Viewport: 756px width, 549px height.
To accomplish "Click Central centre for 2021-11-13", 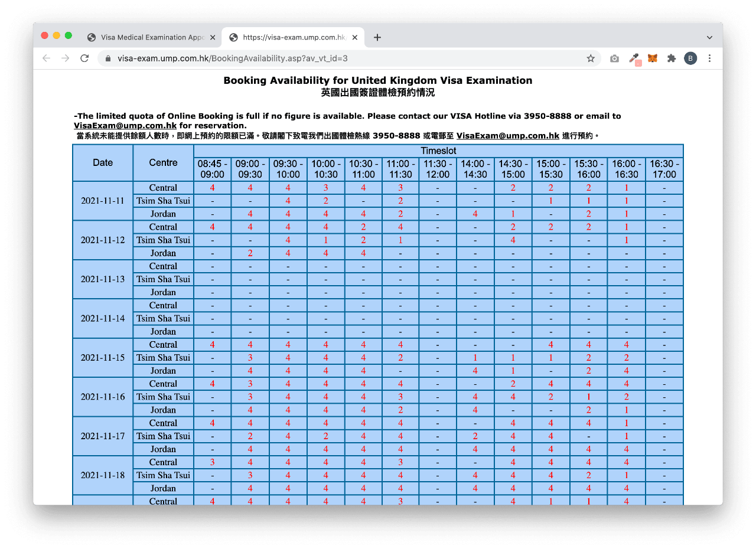I will [164, 266].
